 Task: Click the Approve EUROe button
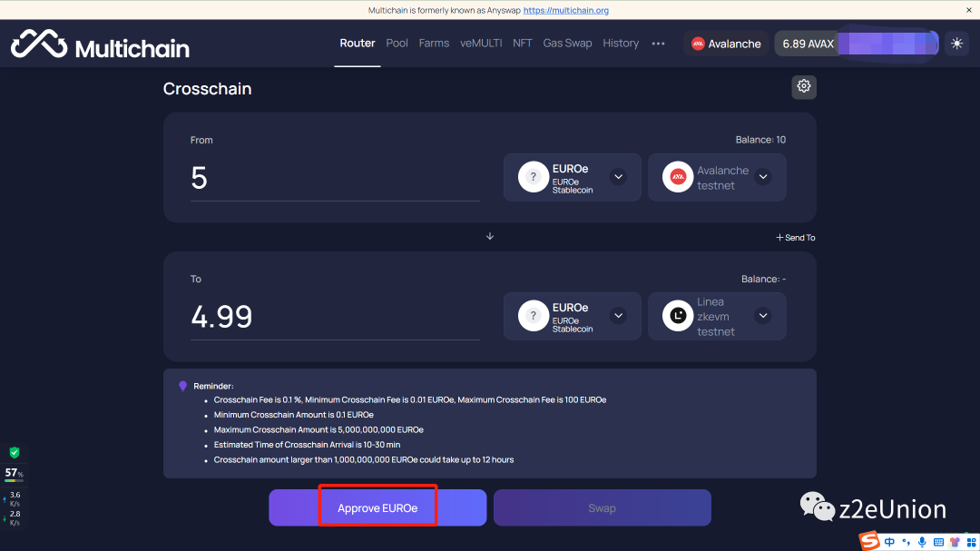tap(377, 508)
